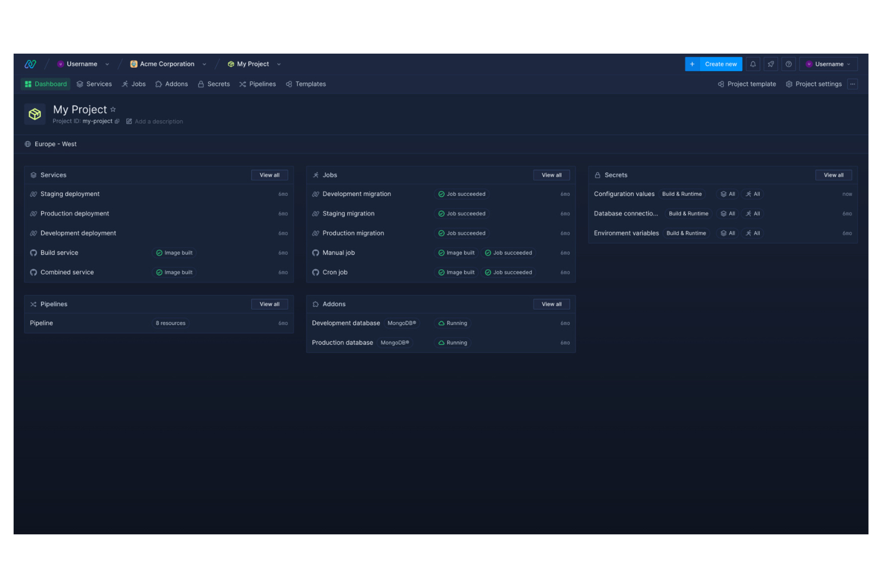Click the copy icon beside Project ID my-project

tap(117, 121)
